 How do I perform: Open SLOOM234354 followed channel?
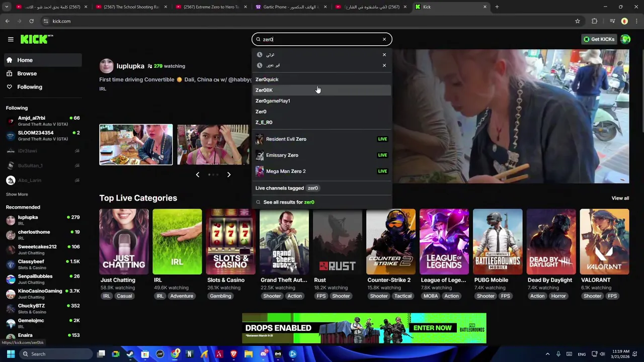(x=42, y=136)
